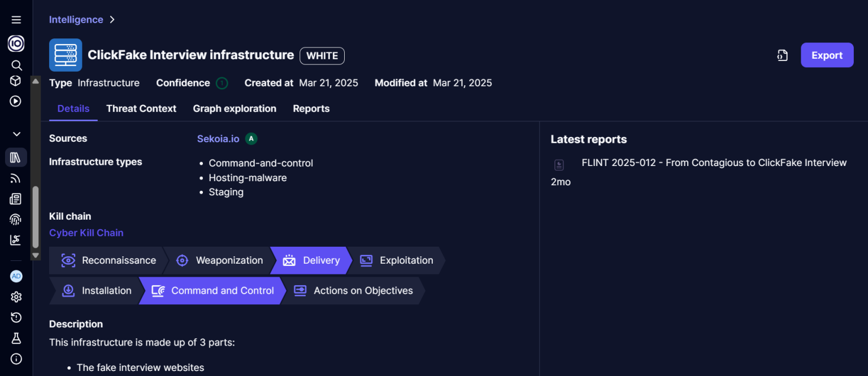Viewport: 868px width, 376px height.
Task: Open the history clock icon in sidebar
Action: click(x=16, y=318)
